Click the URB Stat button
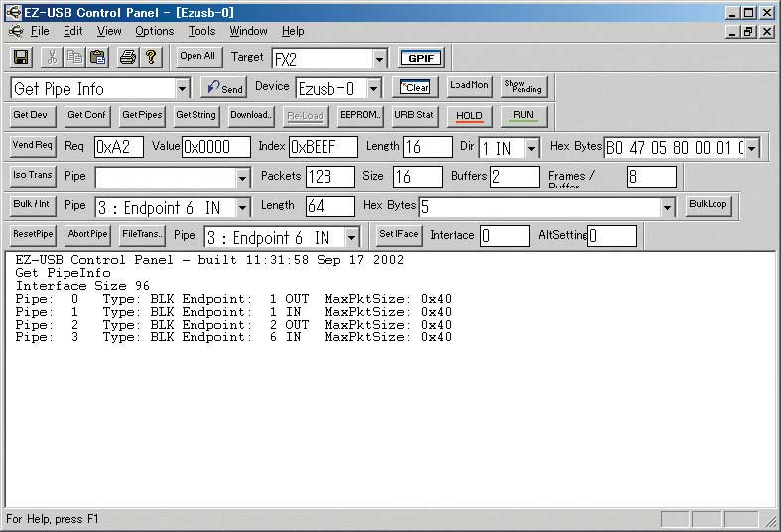The image size is (781, 532). tap(414, 116)
